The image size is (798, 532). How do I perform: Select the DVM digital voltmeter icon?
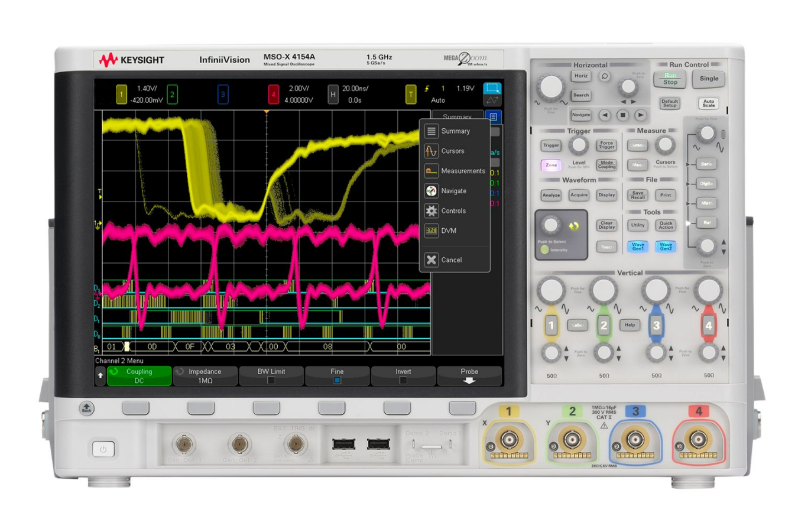432,231
